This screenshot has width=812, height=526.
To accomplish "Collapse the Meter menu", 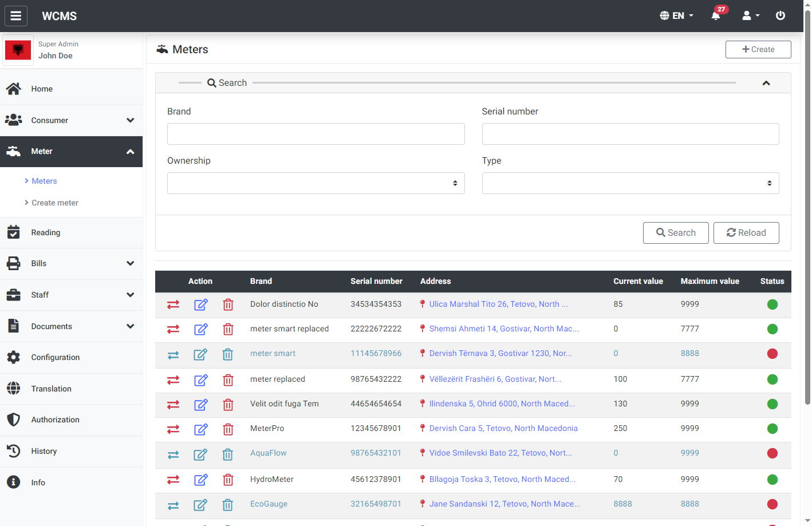I will tap(71, 152).
